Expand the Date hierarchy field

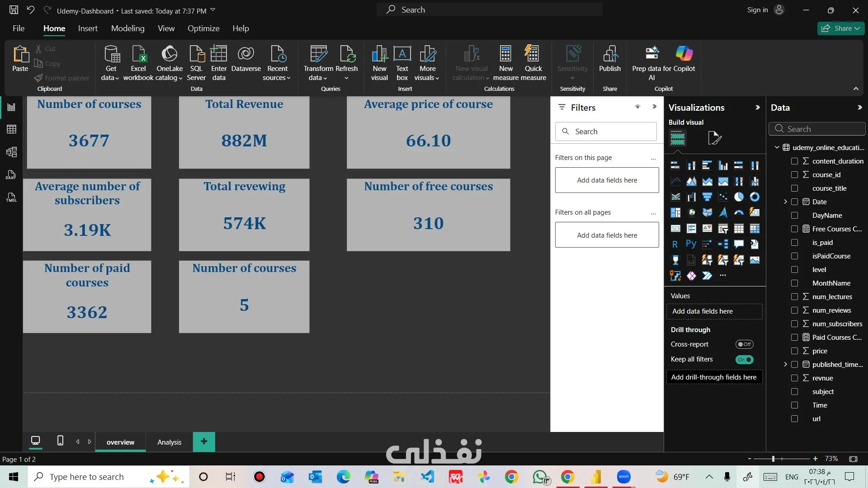tap(785, 202)
